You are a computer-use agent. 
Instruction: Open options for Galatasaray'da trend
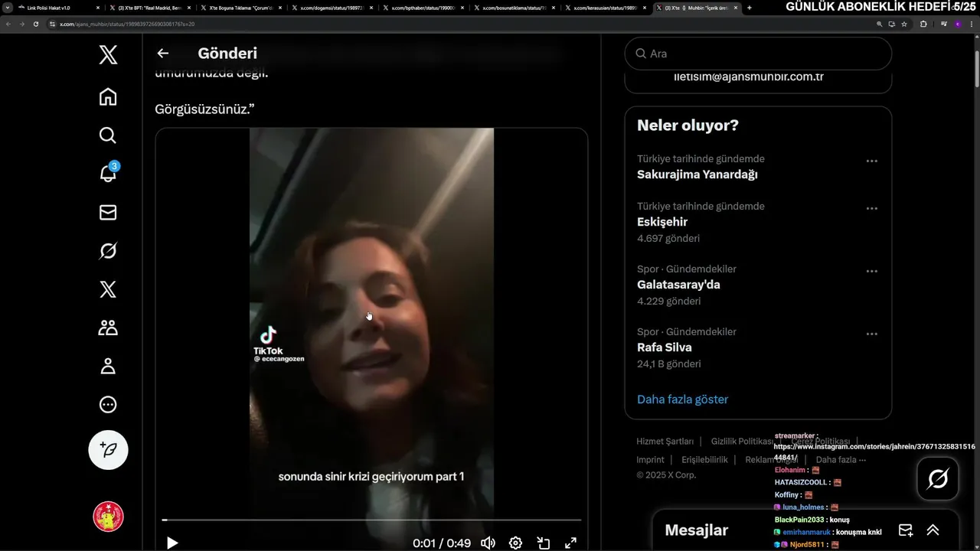[x=871, y=272]
